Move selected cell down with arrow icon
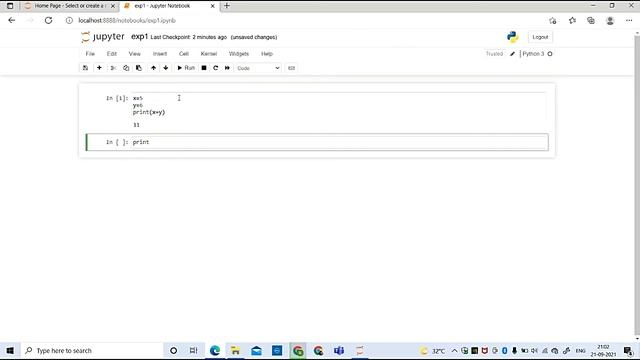 click(166, 68)
